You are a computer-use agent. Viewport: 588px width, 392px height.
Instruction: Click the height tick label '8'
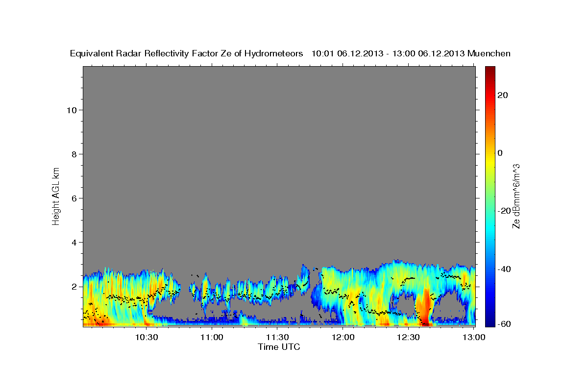(x=75, y=154)
